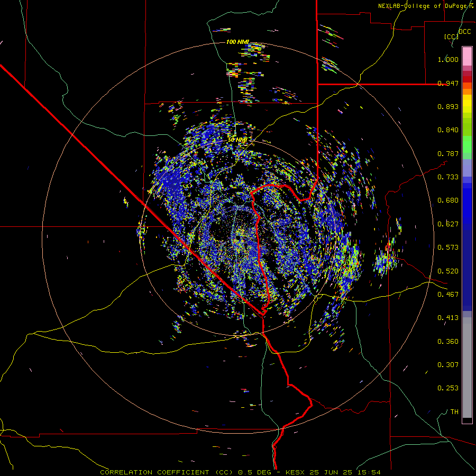
Task: Pick the bright green segment near 0.787
Action: [x=467, y=145]
